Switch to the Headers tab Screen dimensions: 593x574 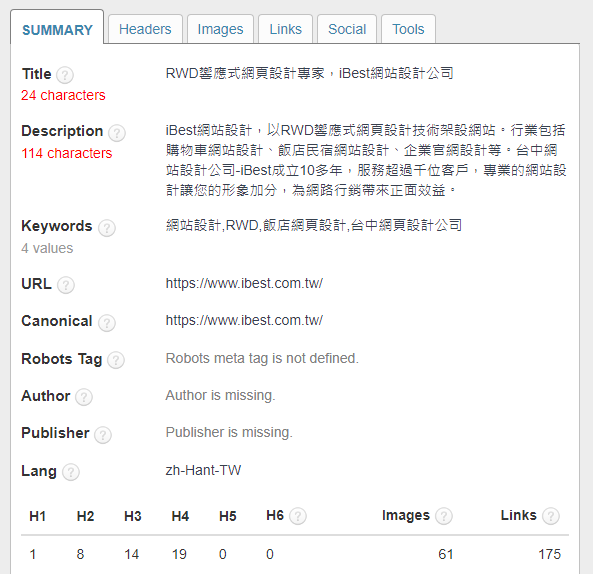tap(145, 29)
